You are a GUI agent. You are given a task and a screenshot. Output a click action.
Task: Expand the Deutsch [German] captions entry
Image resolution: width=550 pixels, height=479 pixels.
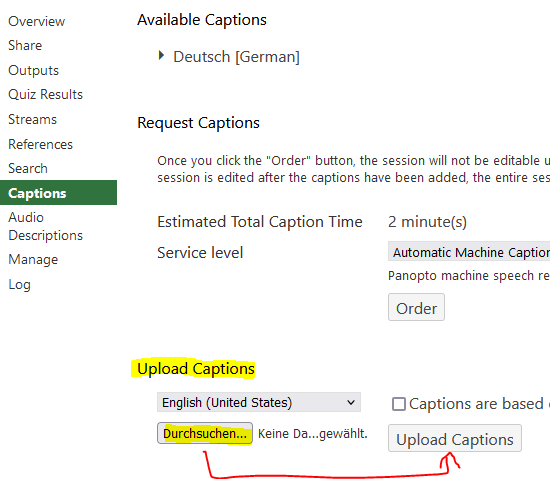161,55
